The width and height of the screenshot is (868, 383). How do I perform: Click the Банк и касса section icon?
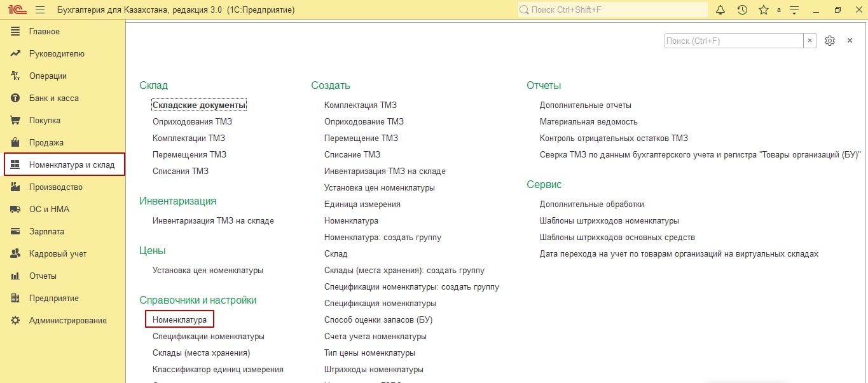pyautogui.click(x=16, y=98)
